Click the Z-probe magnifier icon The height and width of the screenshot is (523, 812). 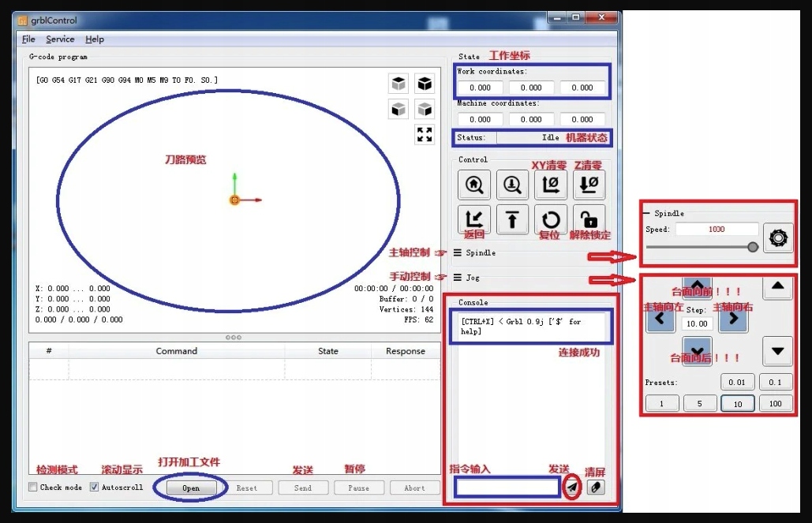click(512, 185)
